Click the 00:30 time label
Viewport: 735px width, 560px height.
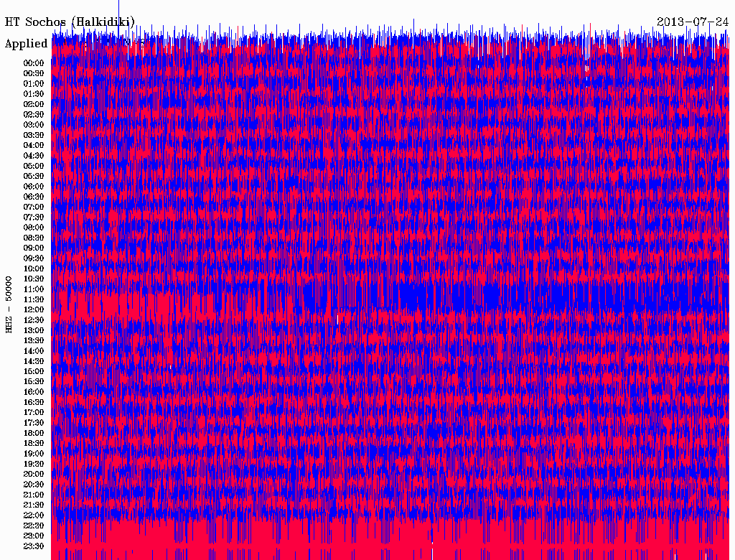pyautogui.click(x=34, y=73)
